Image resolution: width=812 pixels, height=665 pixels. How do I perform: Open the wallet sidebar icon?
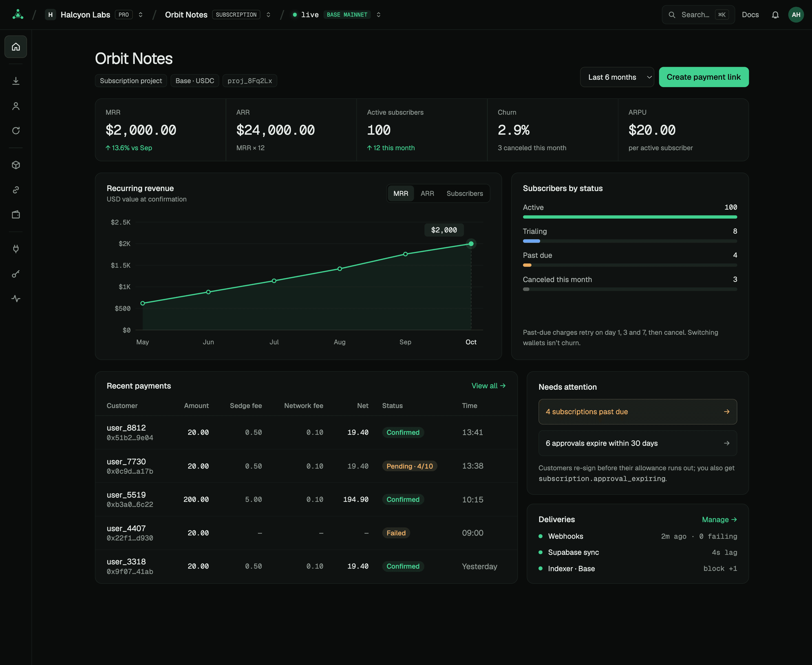point(16,214)
